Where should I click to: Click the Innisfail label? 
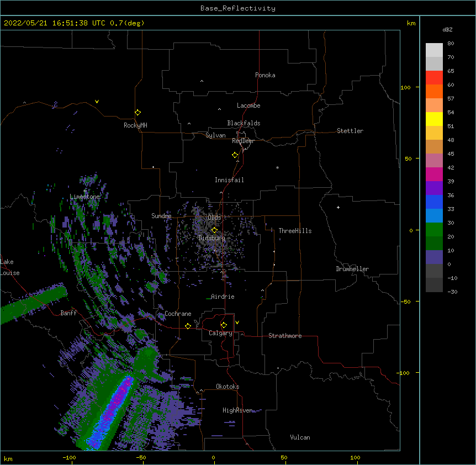(229, 180)
